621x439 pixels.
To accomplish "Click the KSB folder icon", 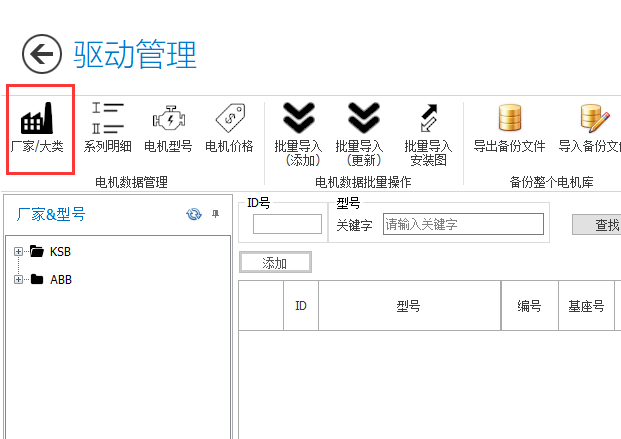I will [x=37, y=251].
